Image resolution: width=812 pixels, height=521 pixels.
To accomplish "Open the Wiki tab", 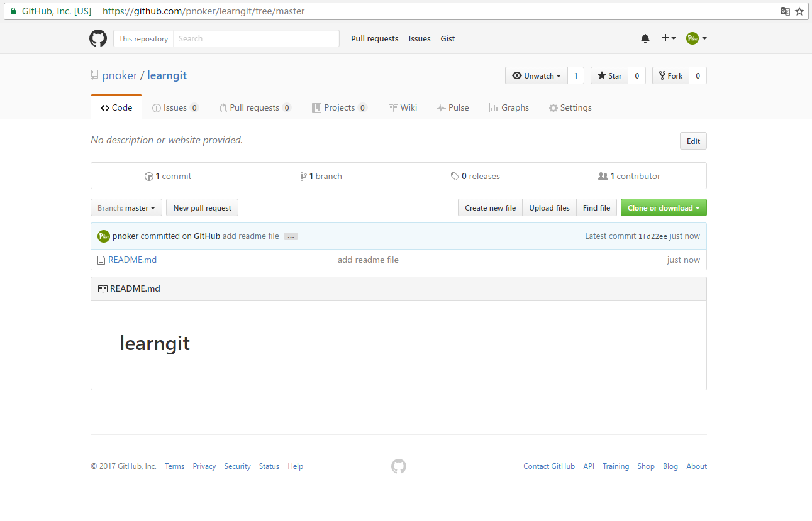I will click(403, 107).
